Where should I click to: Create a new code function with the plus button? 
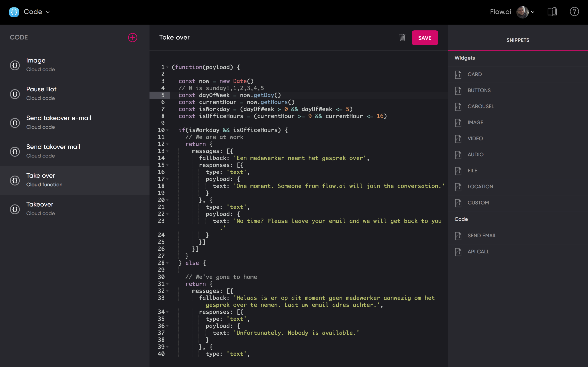[x=133, y=37]
